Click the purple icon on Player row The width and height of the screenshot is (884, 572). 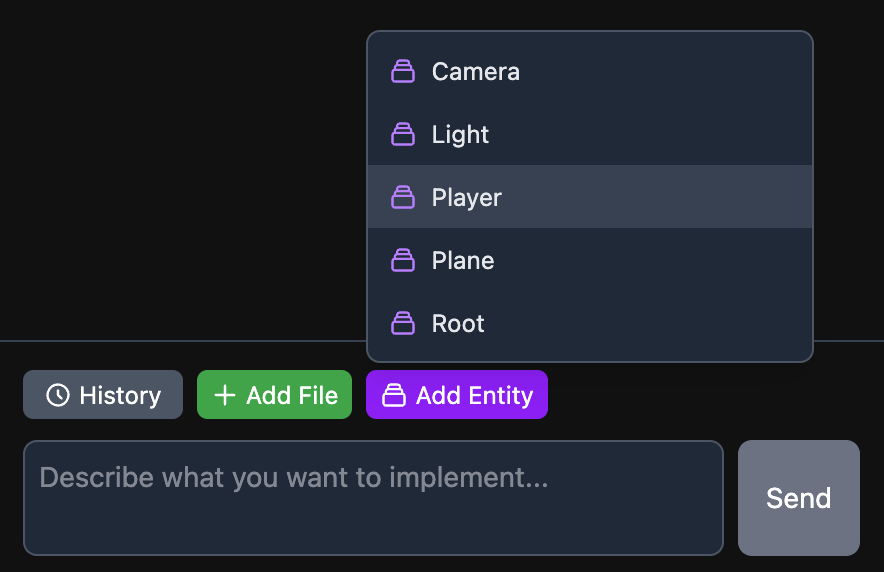point(402,198)
